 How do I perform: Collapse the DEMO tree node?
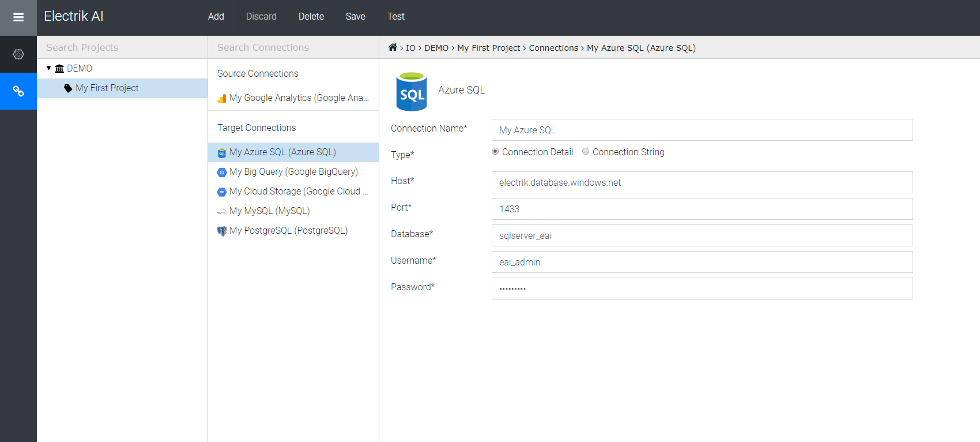49,68
